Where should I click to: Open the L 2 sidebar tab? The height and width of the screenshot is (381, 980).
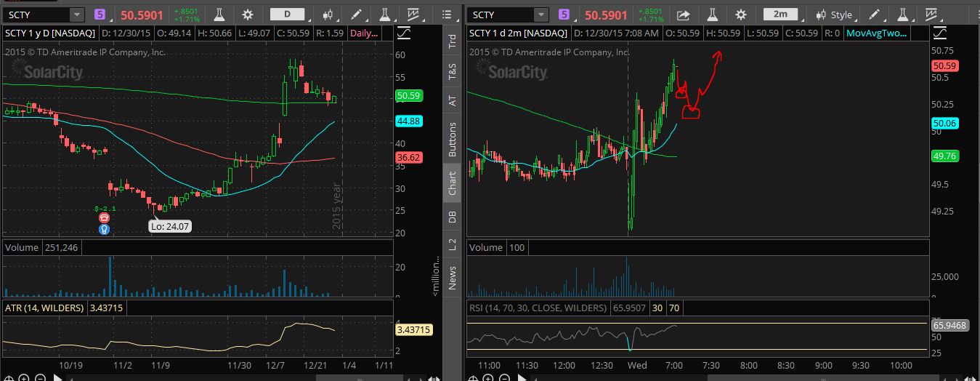pos(453,244)
